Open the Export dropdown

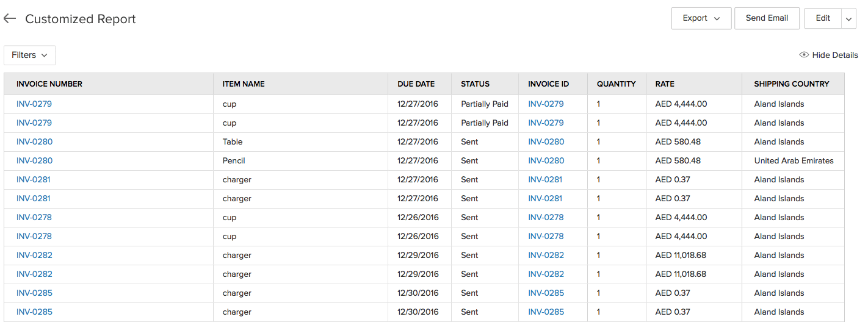pos(701,18)
